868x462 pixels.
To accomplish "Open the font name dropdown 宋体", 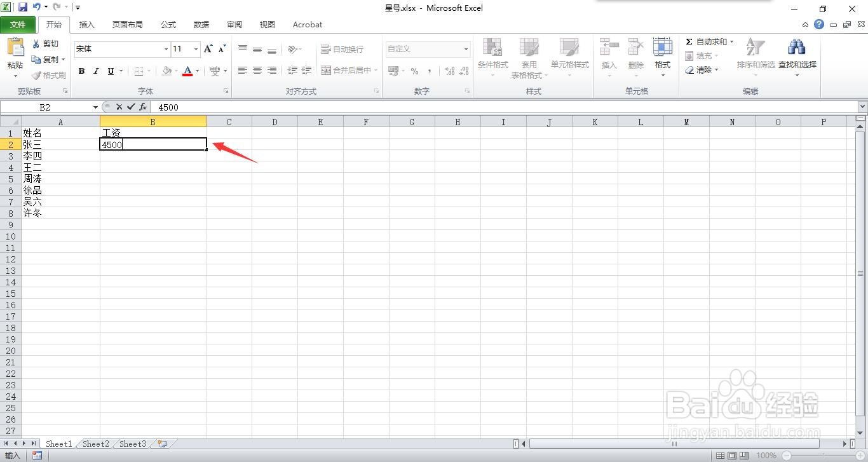I will [x=166, y=49].
